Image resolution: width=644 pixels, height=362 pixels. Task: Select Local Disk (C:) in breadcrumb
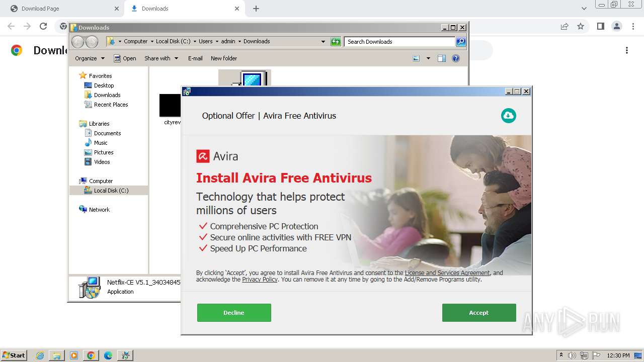173,41
